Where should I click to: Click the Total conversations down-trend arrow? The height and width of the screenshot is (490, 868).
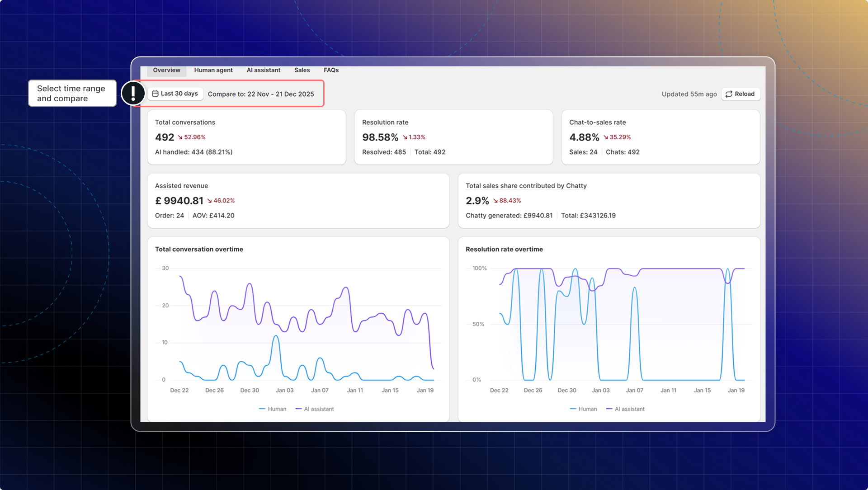coord(180,137)
